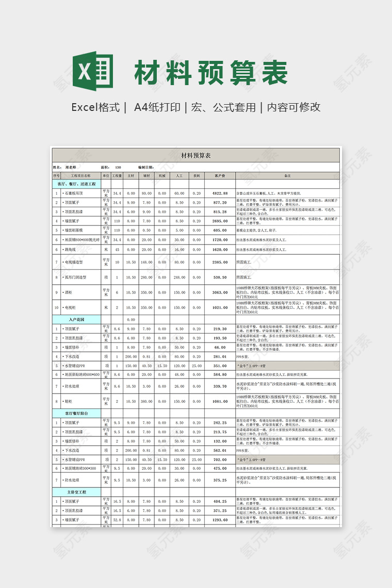Select the 辅材 column header
Viewport: 392px width, 588px height.
tap(146, 175)
